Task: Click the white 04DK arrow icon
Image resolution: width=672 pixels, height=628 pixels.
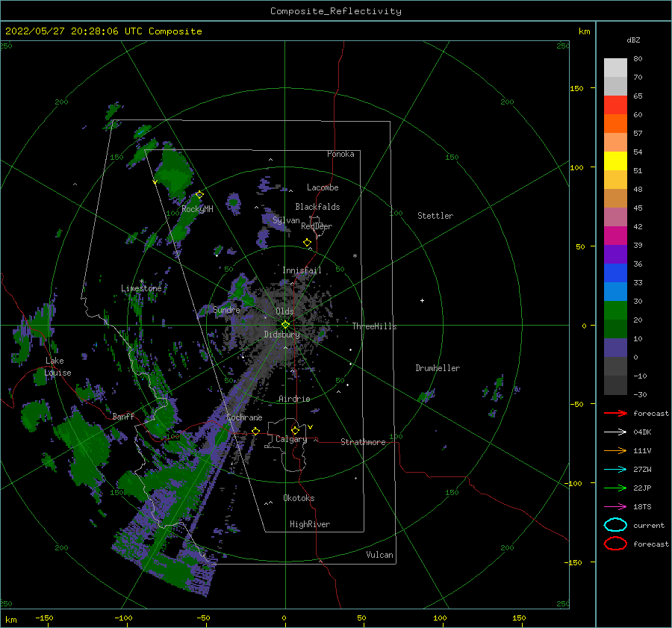Action: [x=615, y=432]
